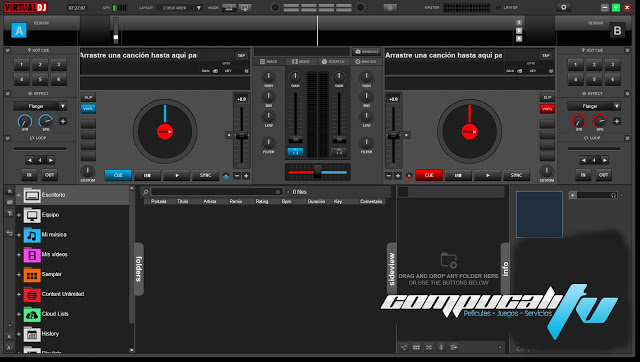Click SYNC on deck A
The width and height of the screenshot is (640, 362).
click(x=205, y=175)
